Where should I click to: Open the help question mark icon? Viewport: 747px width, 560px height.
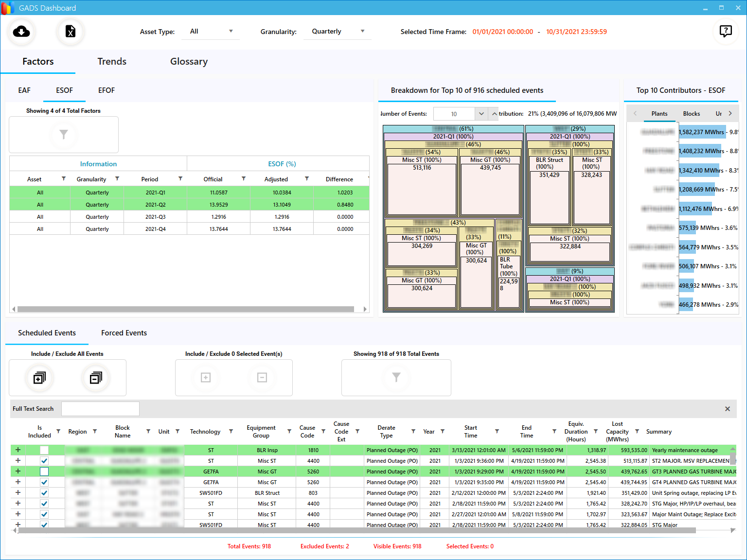[725, 32]
